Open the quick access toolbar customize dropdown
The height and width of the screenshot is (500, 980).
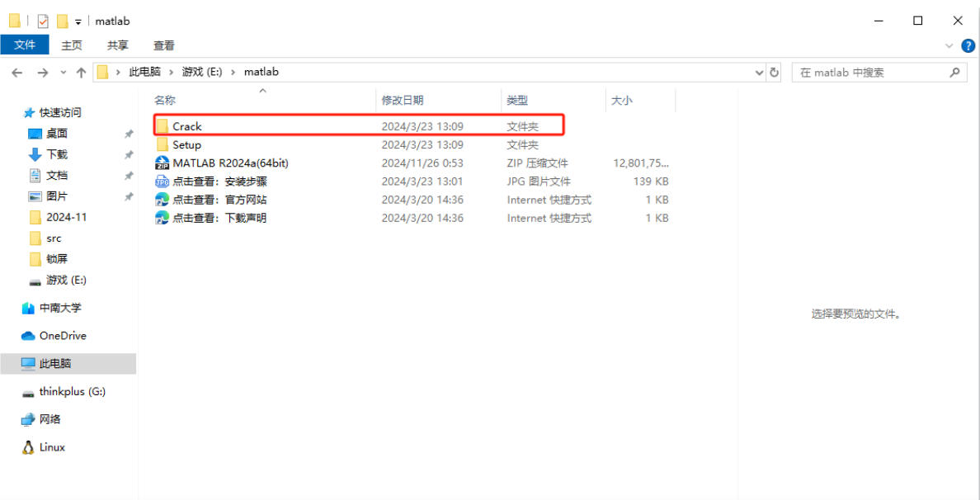pos(78,22)
